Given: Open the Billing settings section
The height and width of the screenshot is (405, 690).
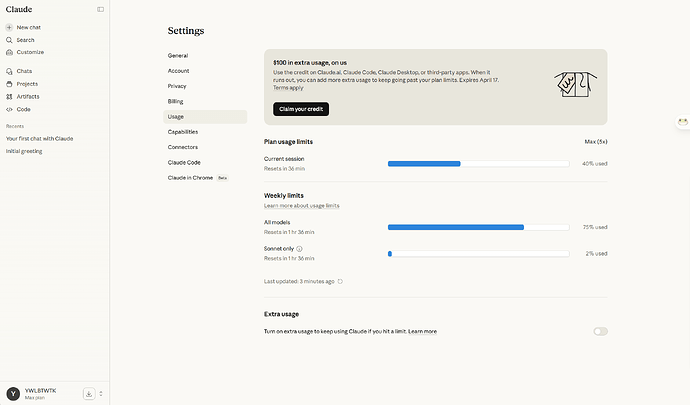Looking at the screenshot, I should 175,101.
